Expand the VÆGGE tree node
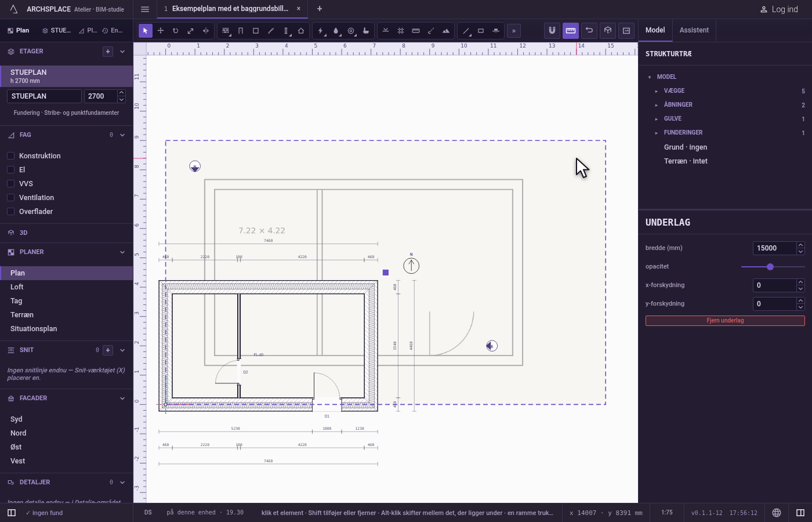The image size is (812, 522). [x=657, y=91]
